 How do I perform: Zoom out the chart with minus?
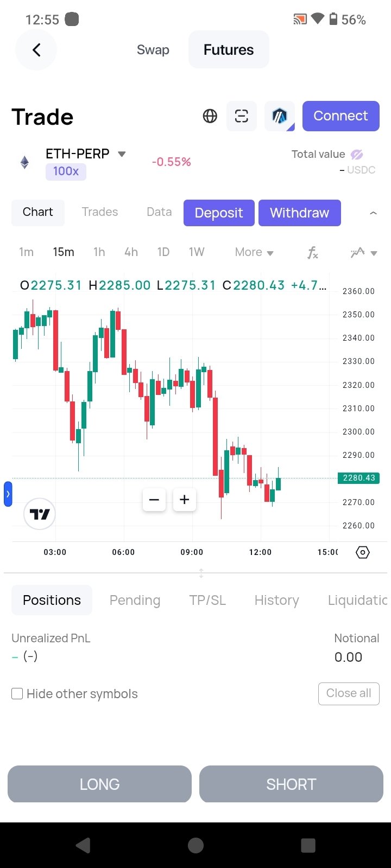[x=154, y=500]
